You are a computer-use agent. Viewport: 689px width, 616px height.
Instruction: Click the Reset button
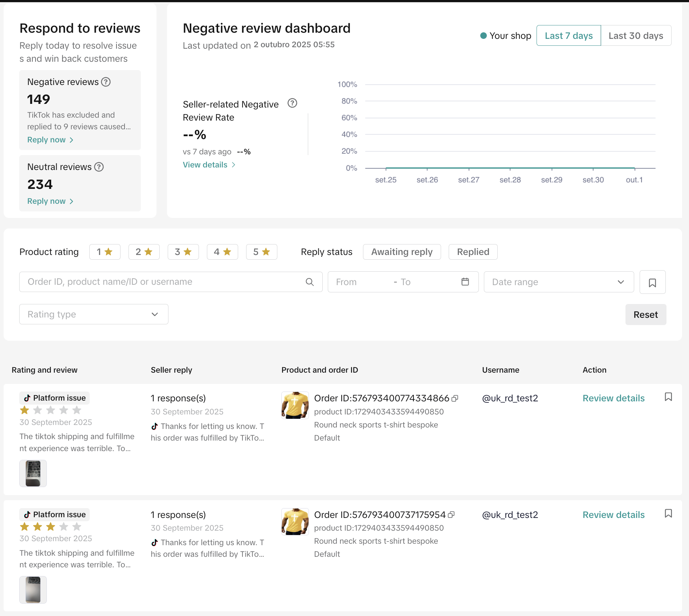point(645,315)
